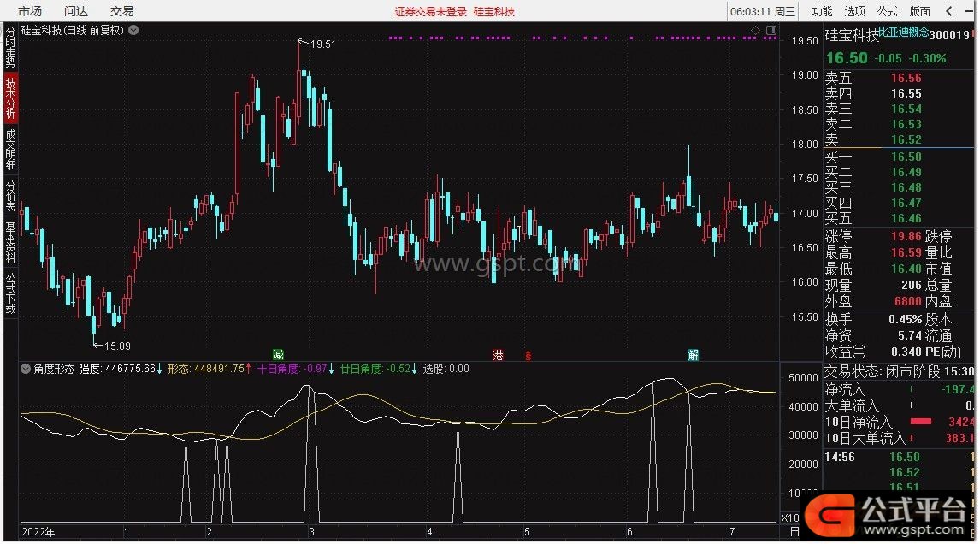
Task: Open the 选项 menu
Action: 854,11
